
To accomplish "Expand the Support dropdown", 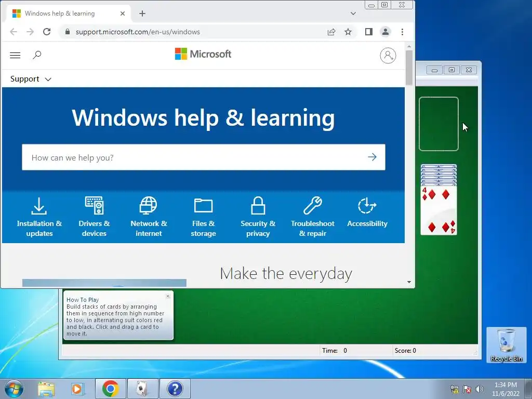I will [x=31, y=79].
